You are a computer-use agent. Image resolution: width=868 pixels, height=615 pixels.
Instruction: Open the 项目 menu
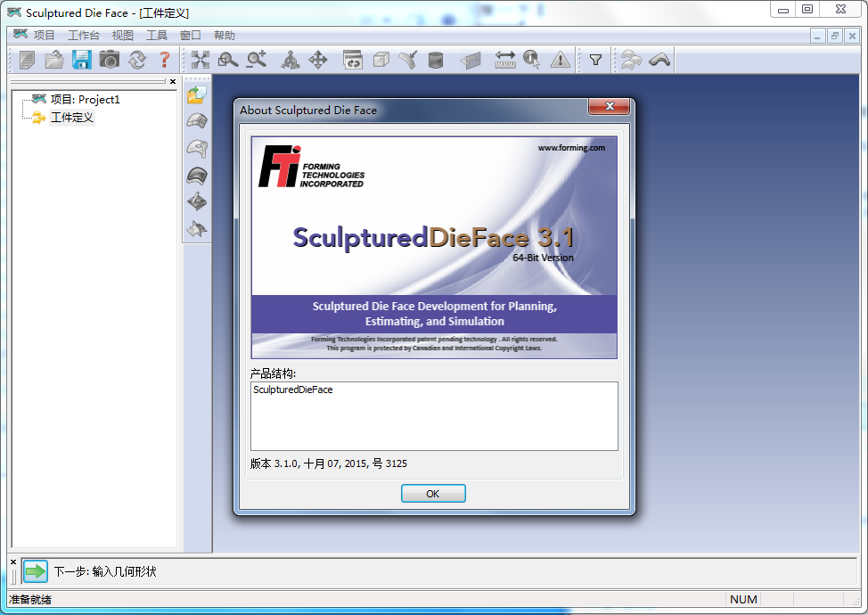44,36
